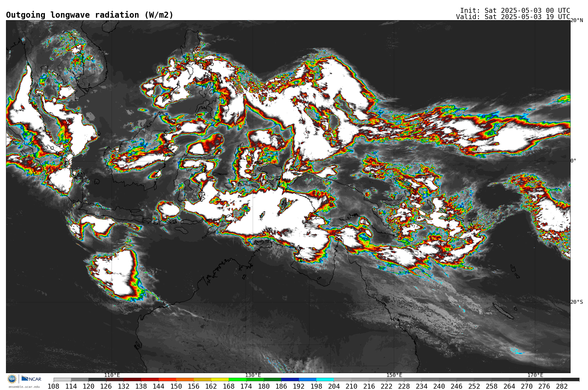The image size is (588, 390).
Task: Click the Init: Sat 2025-05-03 00 UTC text
Action: [x=515, y=11]
